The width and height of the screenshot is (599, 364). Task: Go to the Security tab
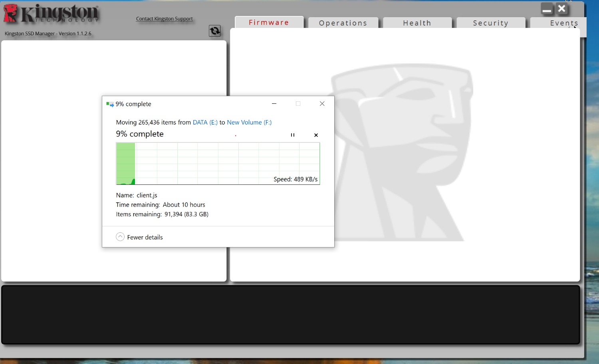(x=490, y=23)
